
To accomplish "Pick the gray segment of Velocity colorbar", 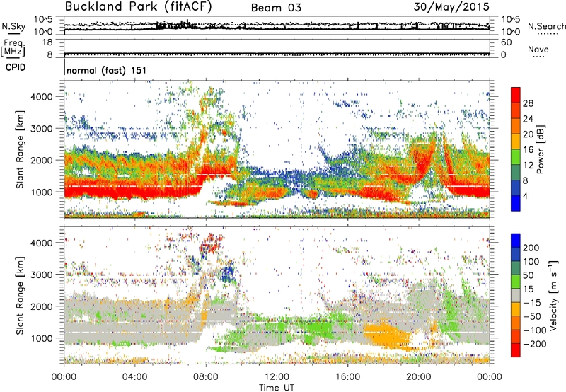I will tap(516, 295).
